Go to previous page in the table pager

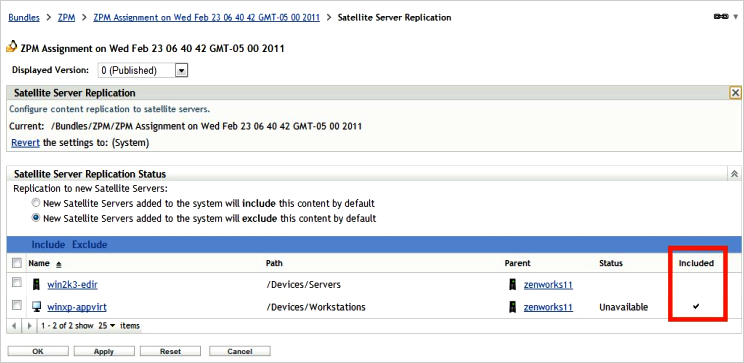[x=14, y=326]
